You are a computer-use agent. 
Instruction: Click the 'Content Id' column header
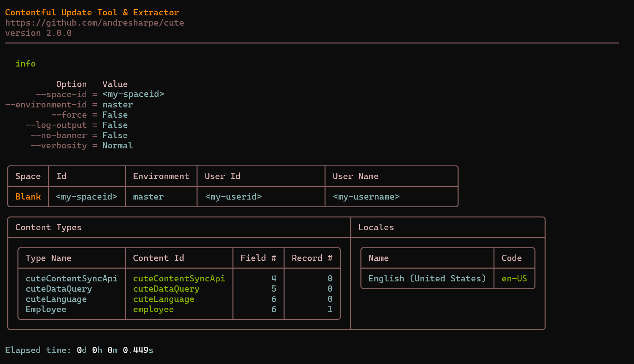pos(158,258)
